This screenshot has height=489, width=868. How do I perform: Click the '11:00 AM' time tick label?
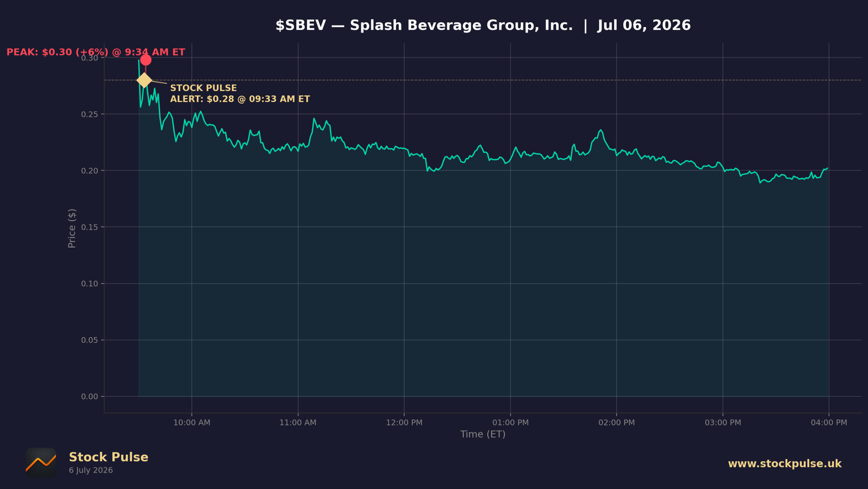(298, 423)
